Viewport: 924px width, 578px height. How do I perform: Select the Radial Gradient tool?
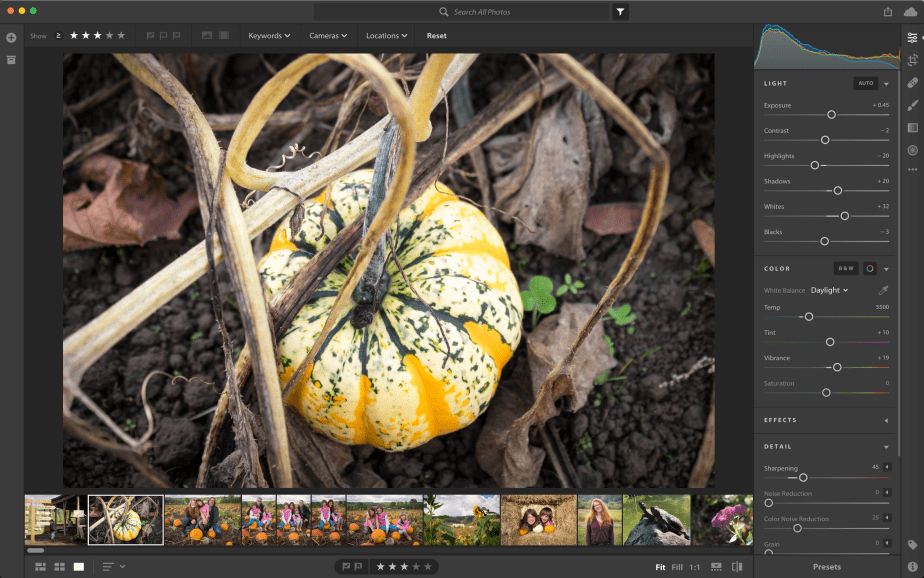click(x=912, y=150)
